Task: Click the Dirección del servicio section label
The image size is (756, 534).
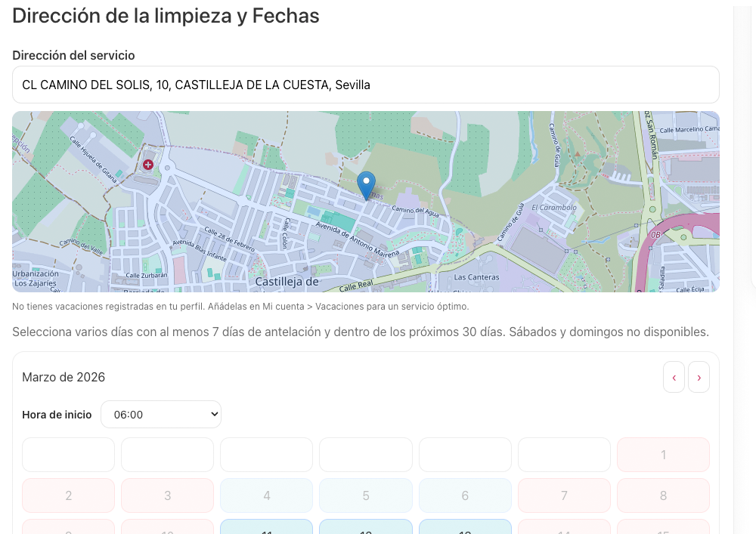Action: click(x=73, y=55)
